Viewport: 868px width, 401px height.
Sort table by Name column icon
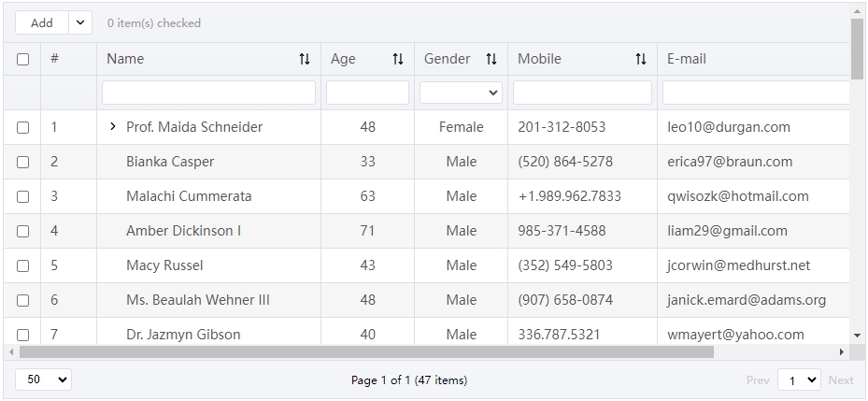(305, 59)
